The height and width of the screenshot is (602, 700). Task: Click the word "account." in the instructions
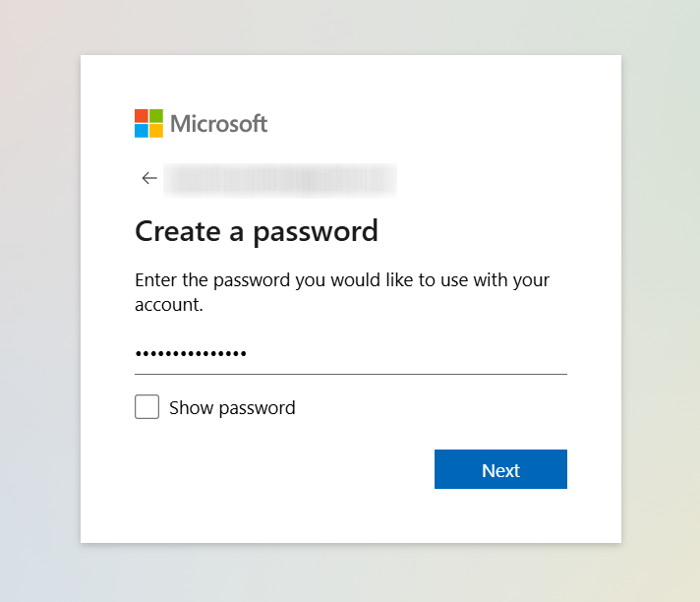[x=168, y=305]
